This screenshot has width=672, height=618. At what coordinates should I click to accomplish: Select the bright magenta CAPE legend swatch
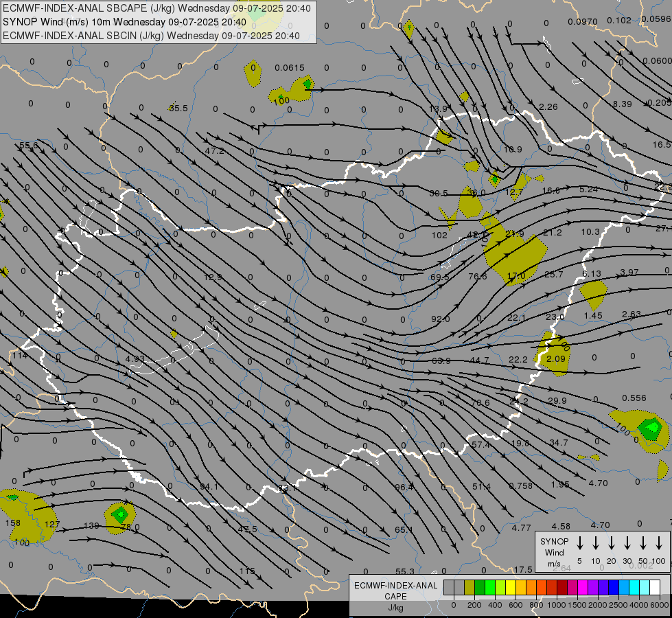pyautogui.click(x=583, y=588)
